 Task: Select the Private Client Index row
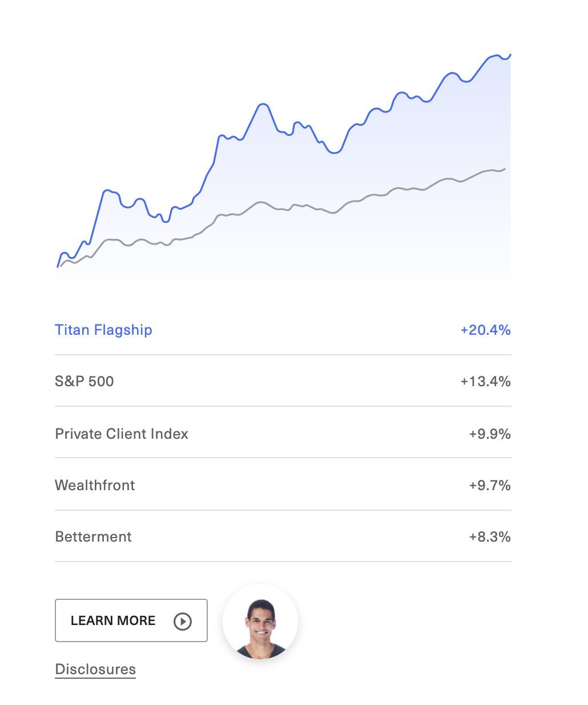point(283,433)
